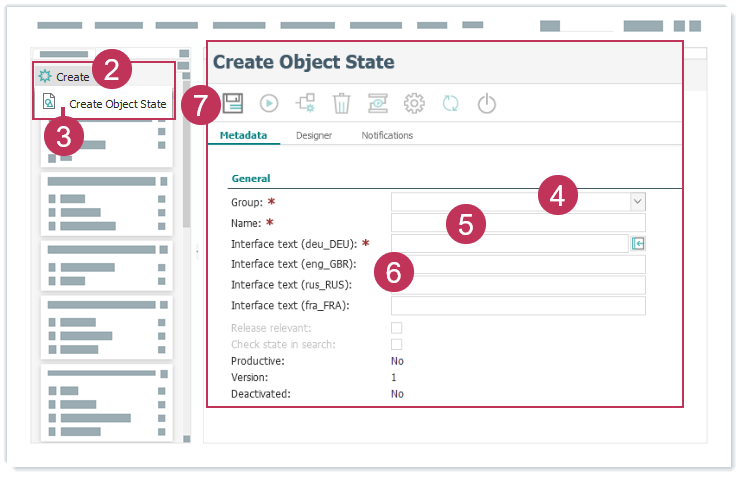Click the workflow structure gear icon

(x=305, y=102)
